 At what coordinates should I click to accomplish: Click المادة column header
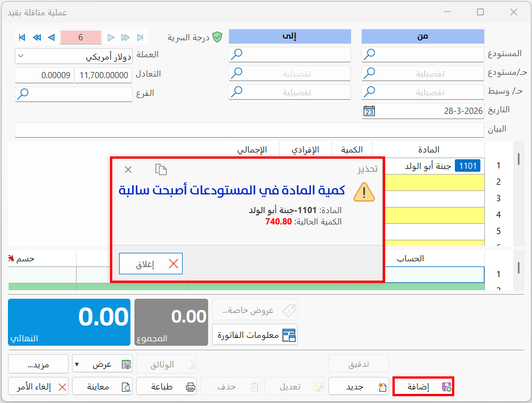(x=429, y=150)
